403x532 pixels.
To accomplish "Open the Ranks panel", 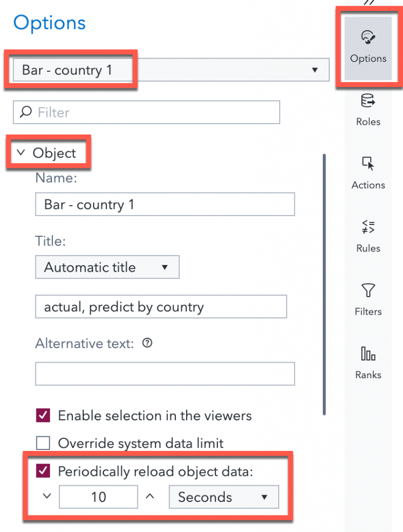I will (368, 362).
